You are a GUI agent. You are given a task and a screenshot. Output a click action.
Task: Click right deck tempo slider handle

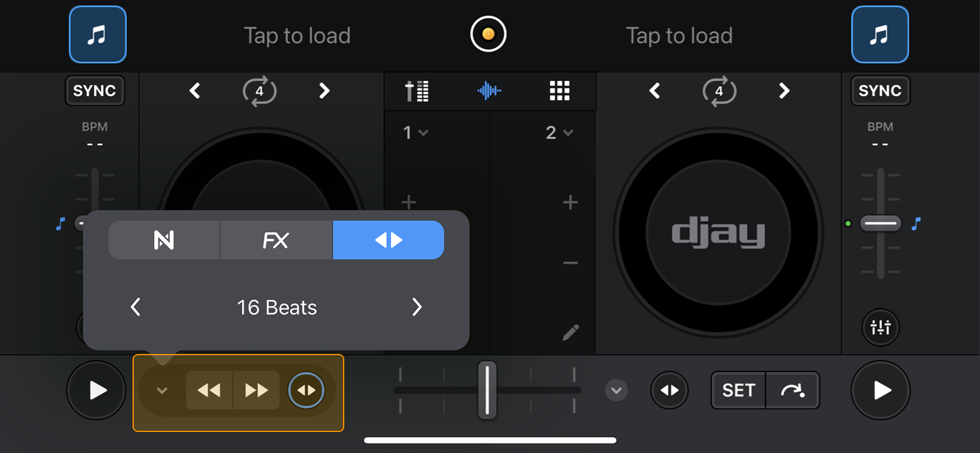880,223
